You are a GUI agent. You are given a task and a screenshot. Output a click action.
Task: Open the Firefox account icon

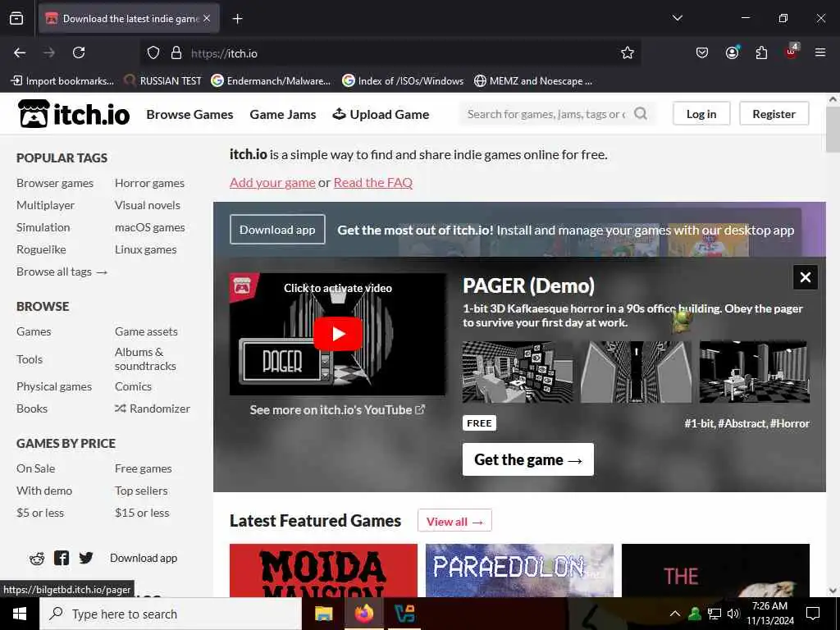(x=732, y=52)
